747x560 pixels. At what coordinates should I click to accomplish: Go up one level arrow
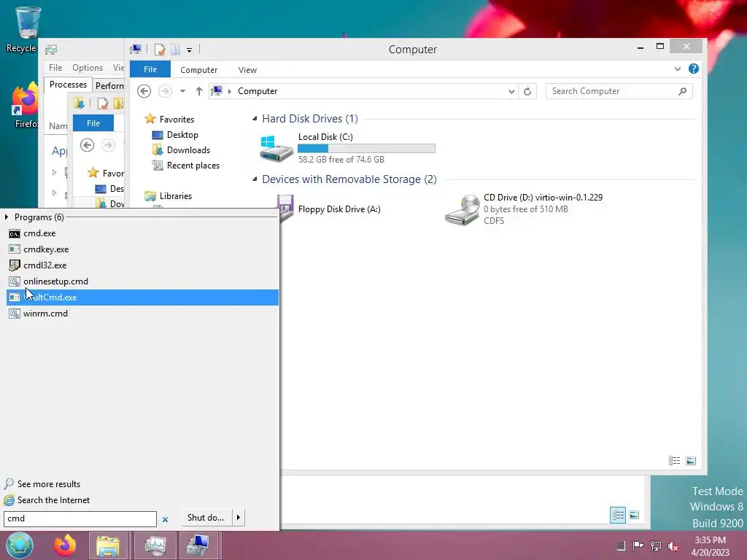(x=199, y=91)
